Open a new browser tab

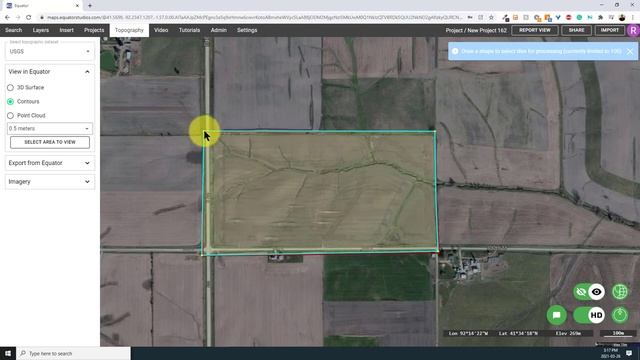click(90, 6)
